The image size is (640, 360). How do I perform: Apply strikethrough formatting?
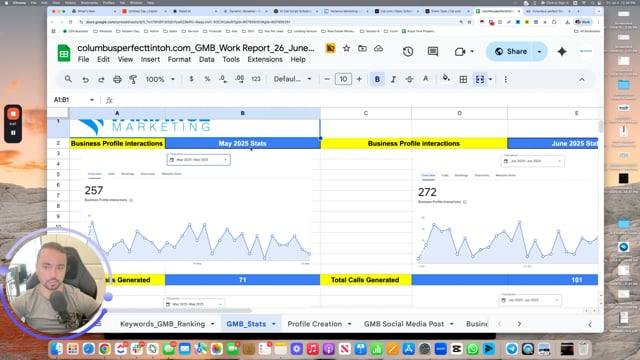409,80
